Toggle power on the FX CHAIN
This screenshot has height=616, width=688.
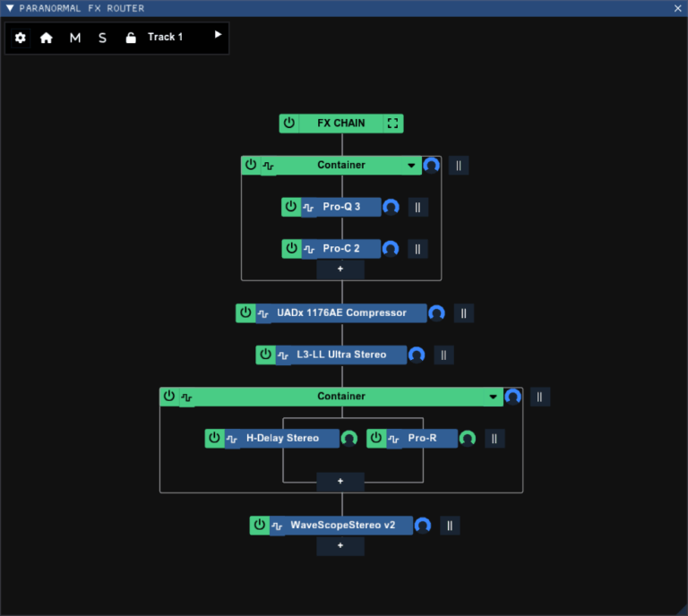point(288,124)
